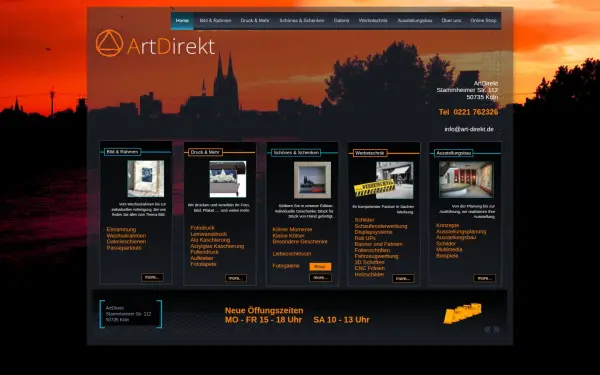Click the Schönes & Schenken card heading
600x375 pixels.
pos(296,153)
